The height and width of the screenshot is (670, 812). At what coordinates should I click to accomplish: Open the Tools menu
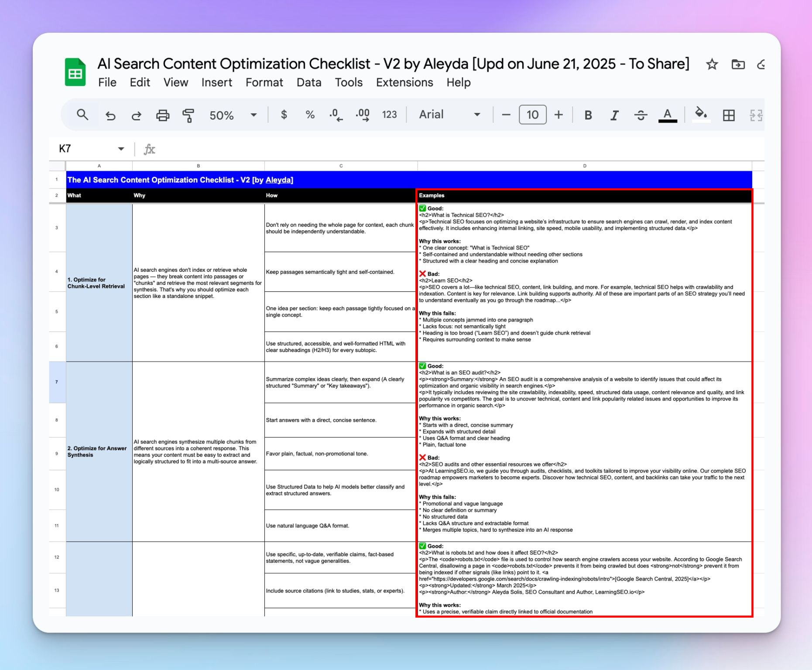click(x=349, y=82)
